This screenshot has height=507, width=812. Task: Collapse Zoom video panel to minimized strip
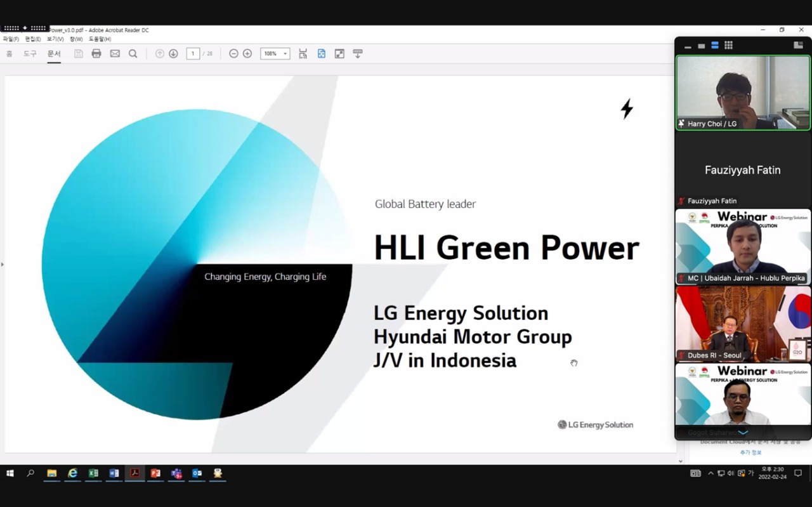click(x=688, y=46)
